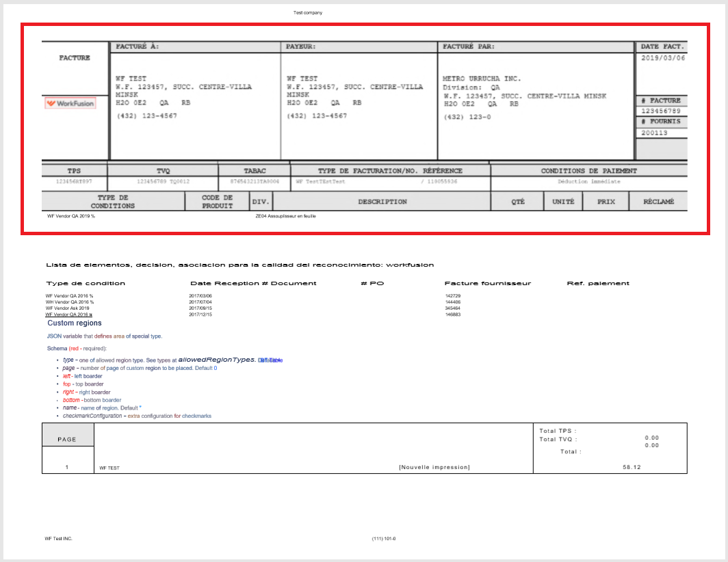Select the invoice date 2019/03/06
The width and height of the screenshot is (728, 562).
[663, 58]
